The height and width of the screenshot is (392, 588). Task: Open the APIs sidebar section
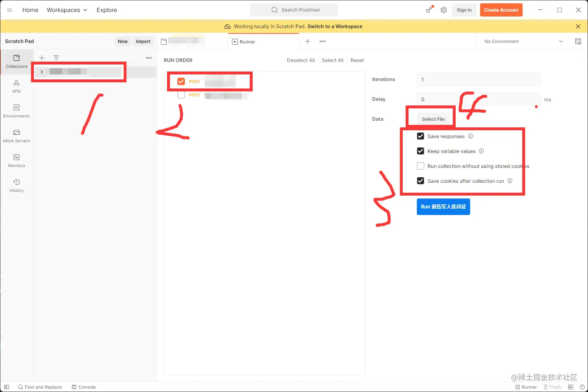(x=17, y=86)
